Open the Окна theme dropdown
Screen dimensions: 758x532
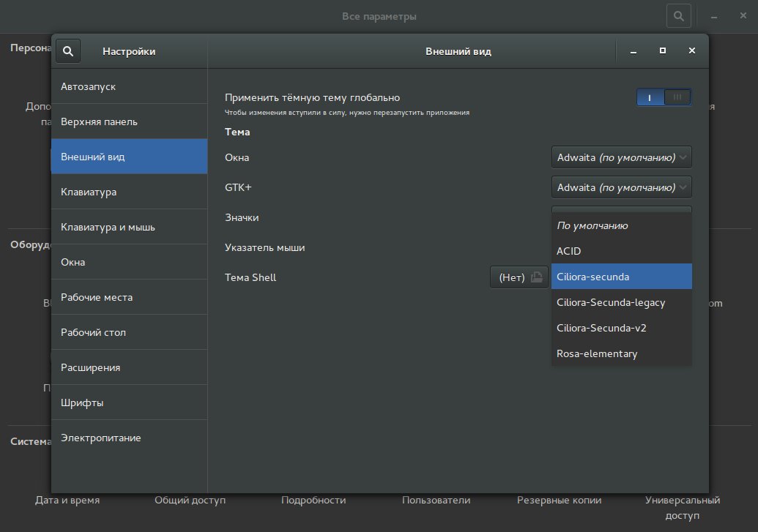click(621, 157)
